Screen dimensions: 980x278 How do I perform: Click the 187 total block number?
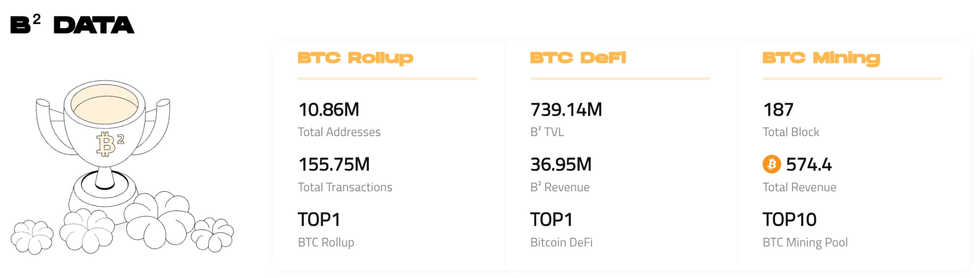click(778, 110)
